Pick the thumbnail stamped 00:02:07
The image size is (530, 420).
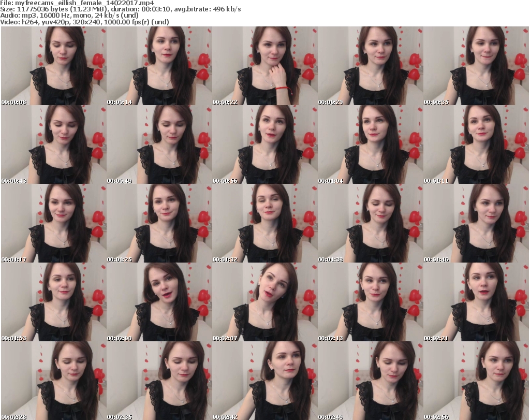click(x=265, y=302)
